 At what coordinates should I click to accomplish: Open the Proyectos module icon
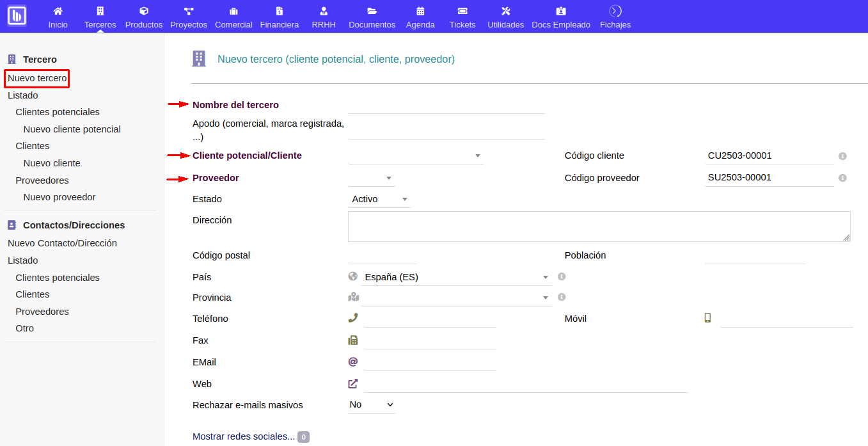[x=189, y=11]
